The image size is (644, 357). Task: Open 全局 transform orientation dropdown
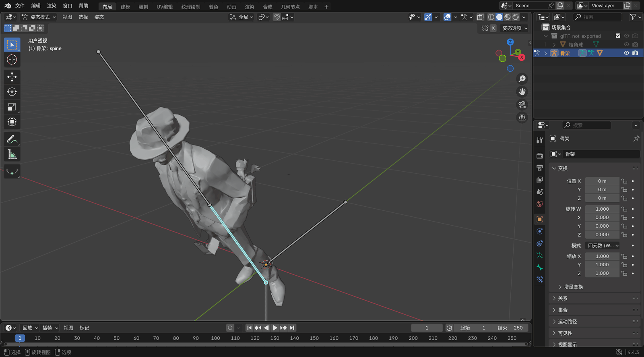point(242,17)
